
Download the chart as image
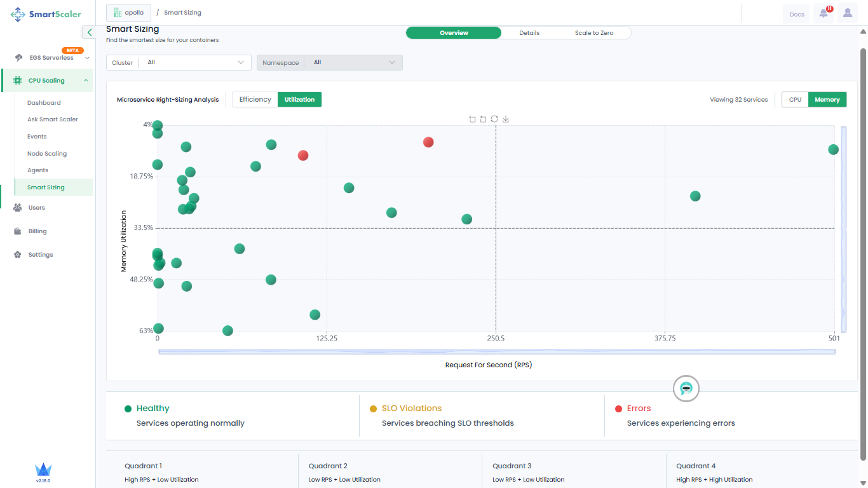pyautogui.click(x=506, y=119)
